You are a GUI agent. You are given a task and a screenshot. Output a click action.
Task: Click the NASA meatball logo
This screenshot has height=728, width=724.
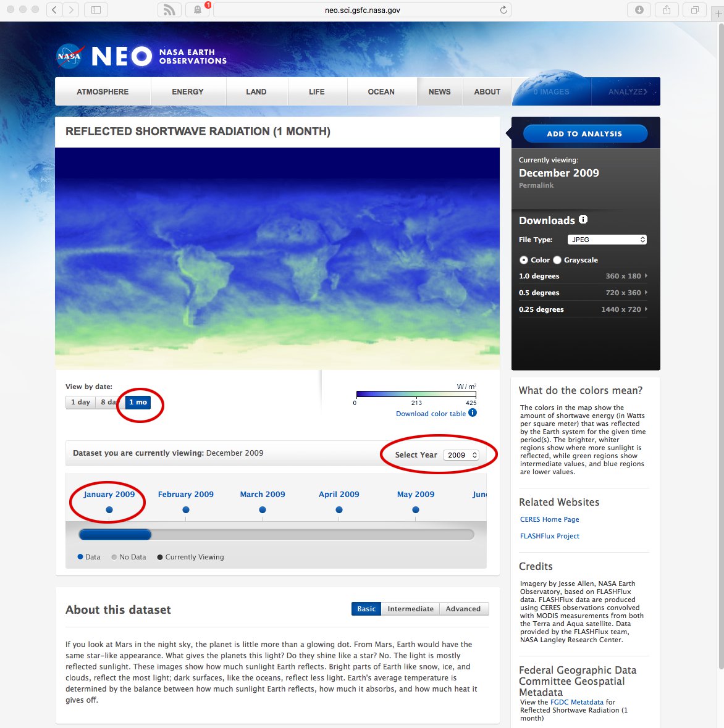(70, 56)
